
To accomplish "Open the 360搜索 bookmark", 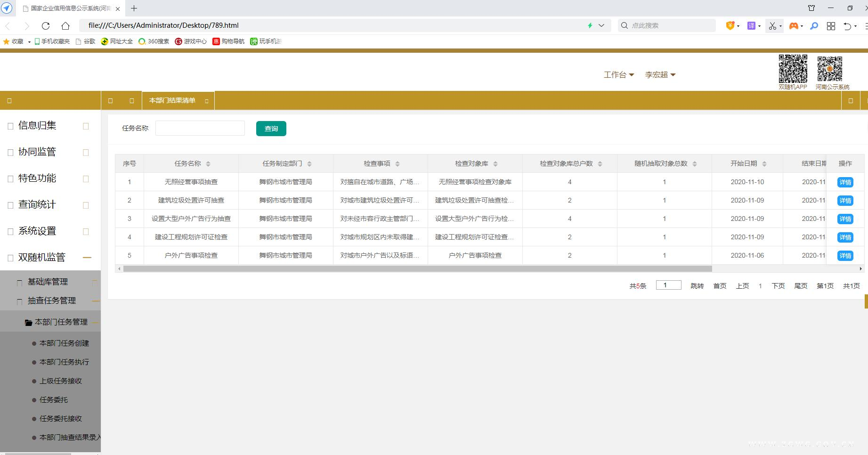I will pos(154,41).
